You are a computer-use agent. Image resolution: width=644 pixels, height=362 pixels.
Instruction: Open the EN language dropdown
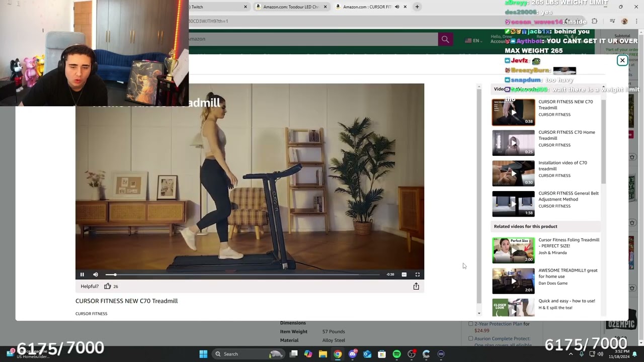(473, 40)
